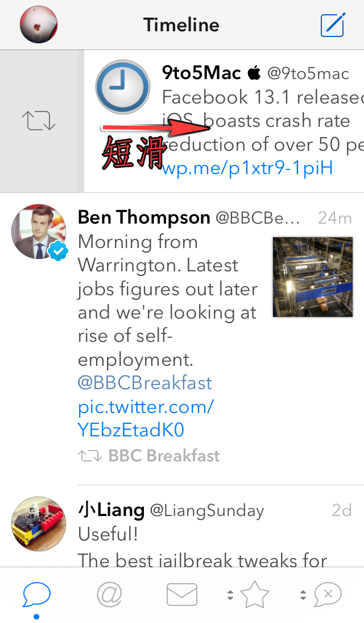Open the wp.me/p1xtr9-1piH link

[x=247, y=168]
